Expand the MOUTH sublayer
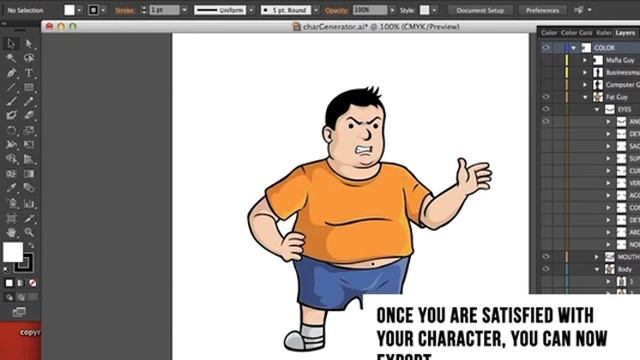Image resolution: width=640 pixels, height=360 pixels. coord(596,257)
